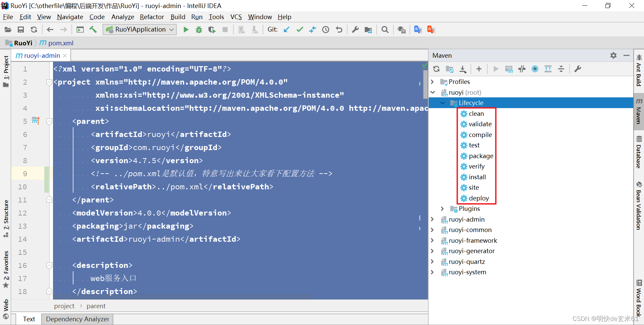Screen dimensions: 644x325
Task: Toggle the 2: Favorites tool window
Action: [6, 269]
